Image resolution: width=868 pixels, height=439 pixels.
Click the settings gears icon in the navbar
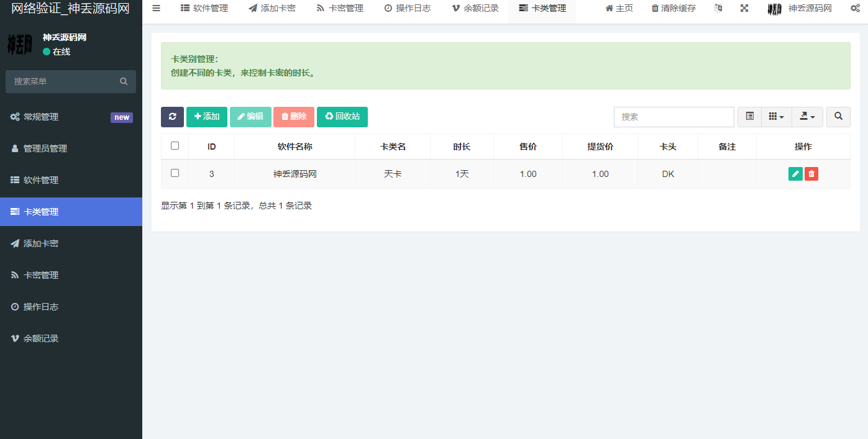point(856,8)
